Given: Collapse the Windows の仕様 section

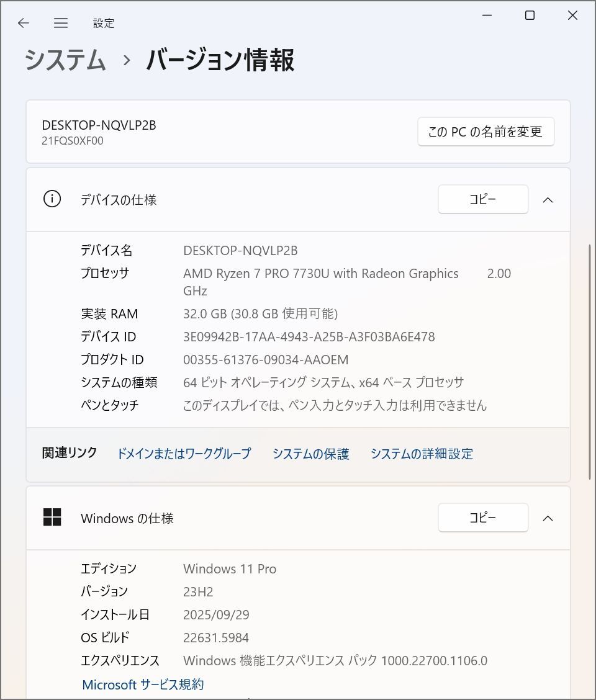Looking at the screenshot, I should click(x=547, y=518).
